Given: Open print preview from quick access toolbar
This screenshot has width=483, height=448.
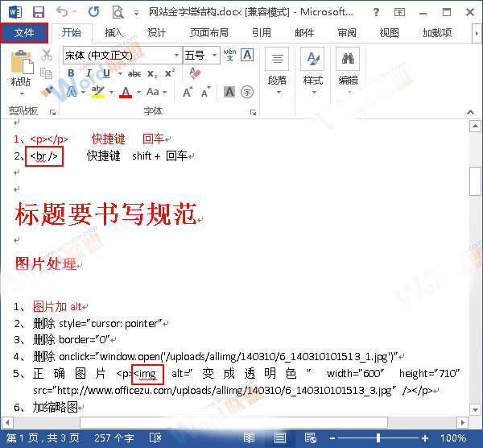Looking at the screenshot, I should (118, 11).
